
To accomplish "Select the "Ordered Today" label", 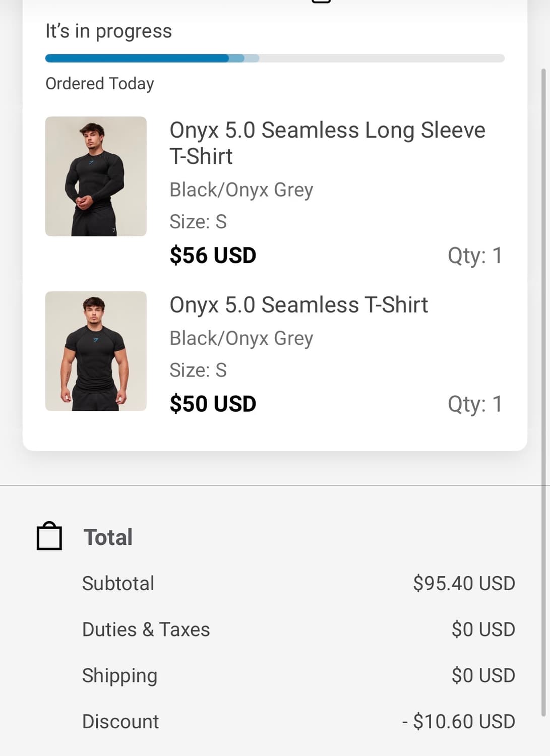I will point(100,84).
